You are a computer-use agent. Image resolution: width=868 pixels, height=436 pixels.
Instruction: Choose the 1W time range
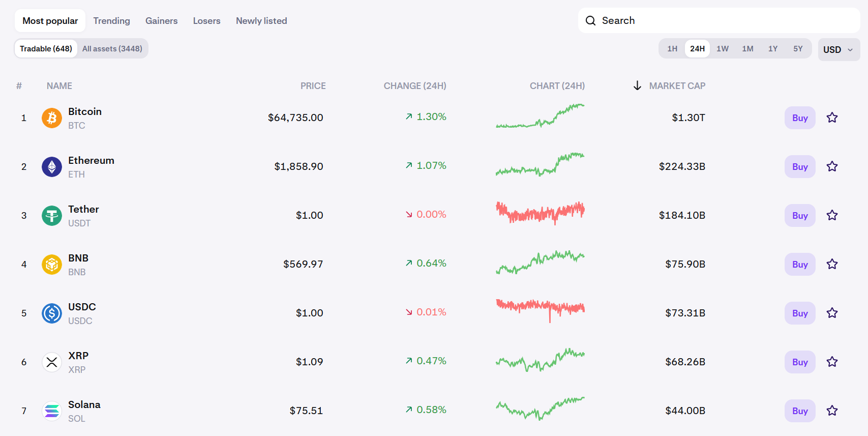pos(723,49)
